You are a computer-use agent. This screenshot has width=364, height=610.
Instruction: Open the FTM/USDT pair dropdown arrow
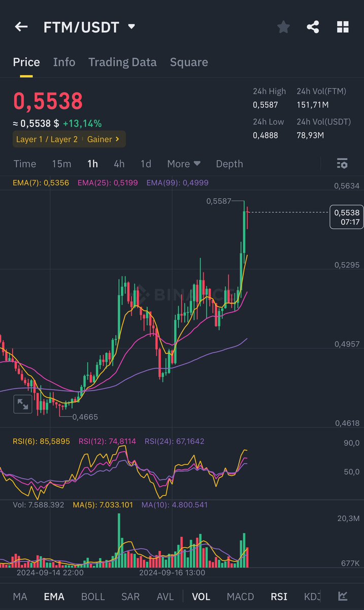(131, 26)
